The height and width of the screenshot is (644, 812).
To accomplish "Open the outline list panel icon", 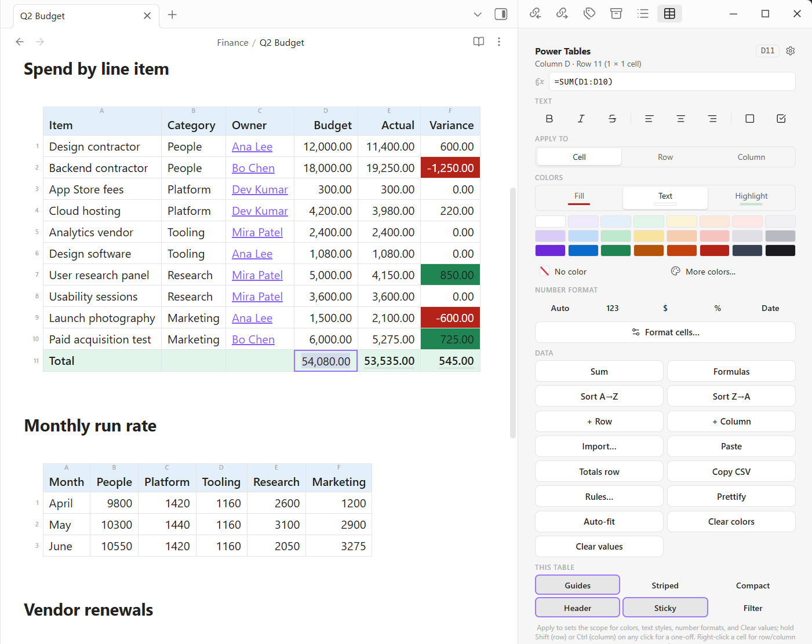I will pyautogui.click(x=643, y=14).
